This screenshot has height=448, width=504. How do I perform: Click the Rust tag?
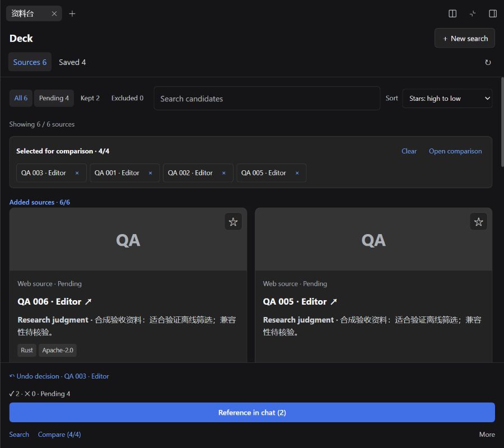(27, 350)
